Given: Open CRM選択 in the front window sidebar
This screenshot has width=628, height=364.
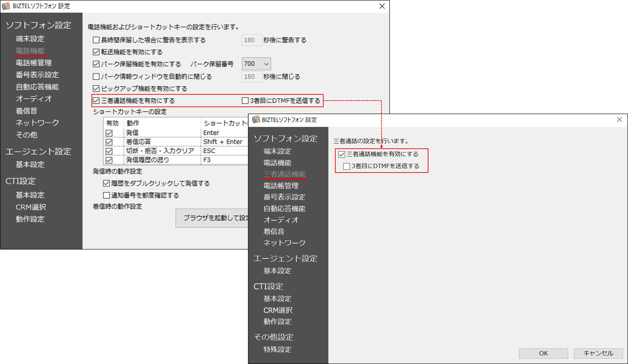Looking at the screenshot, I should coord(278,310).
